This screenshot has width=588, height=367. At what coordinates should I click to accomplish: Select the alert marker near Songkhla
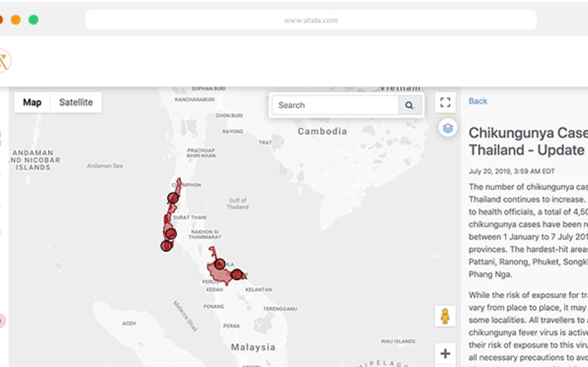click(219, 264)
